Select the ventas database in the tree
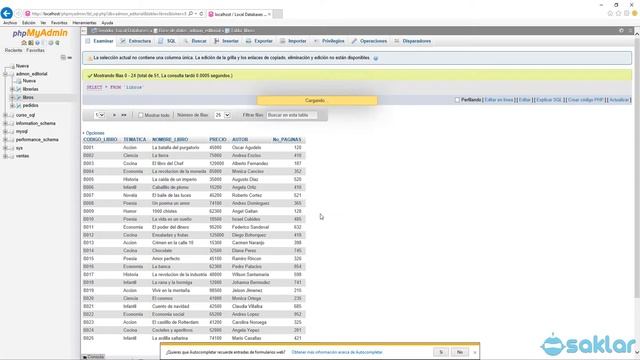Viewport: 640px width, 360px height. click(22, 156)
